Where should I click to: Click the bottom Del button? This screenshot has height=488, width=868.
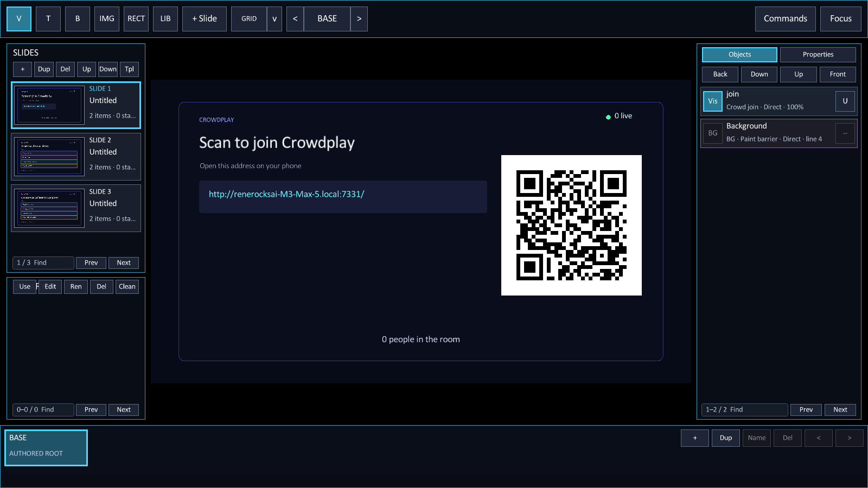pos(788,438)
